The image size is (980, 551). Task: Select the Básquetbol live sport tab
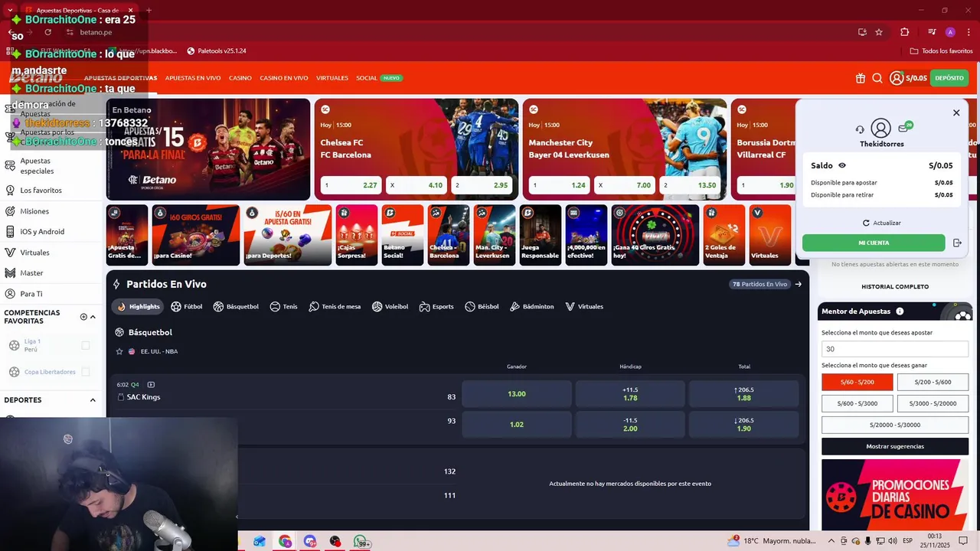click(236, 306)
